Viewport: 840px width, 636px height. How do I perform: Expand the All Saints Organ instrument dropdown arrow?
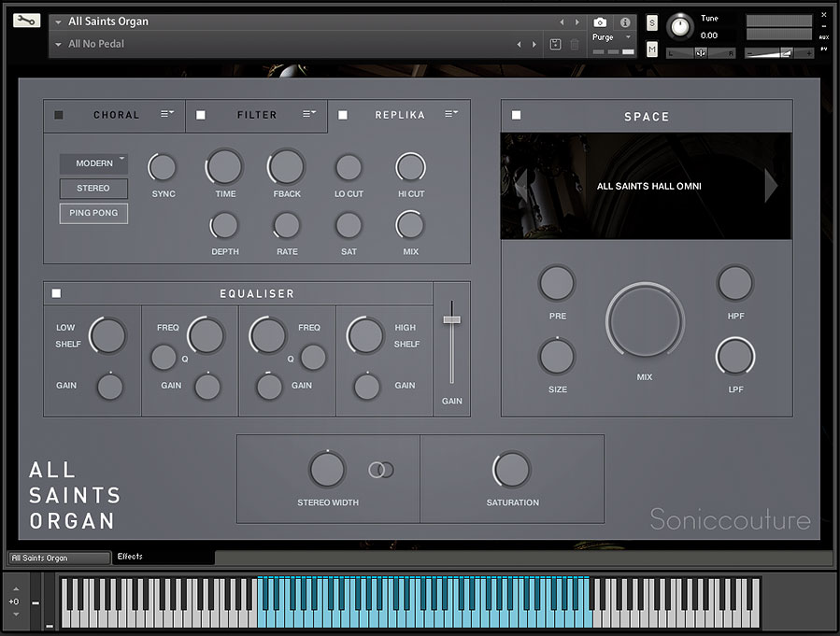tap(58, 22)
